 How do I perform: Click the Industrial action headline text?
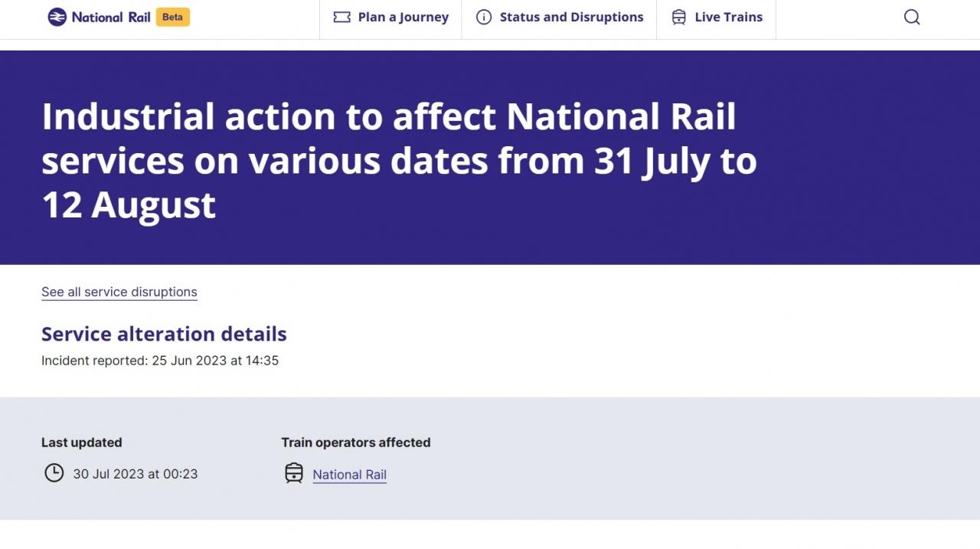(399, 161)
